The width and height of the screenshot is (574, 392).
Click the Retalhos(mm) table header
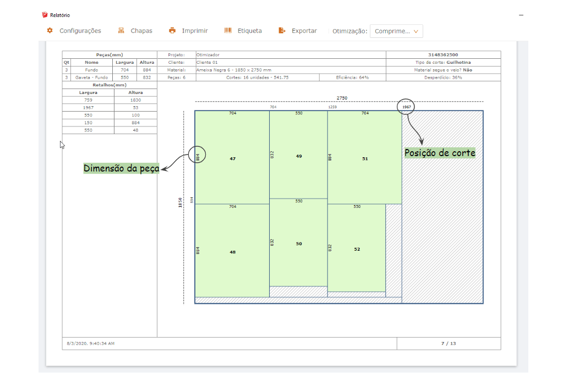click(x=110, y=85)
